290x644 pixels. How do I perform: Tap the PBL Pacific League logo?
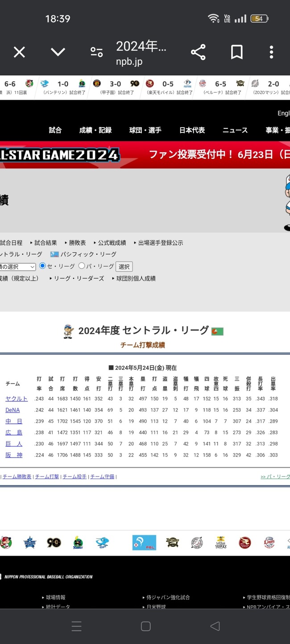(144, 543)
